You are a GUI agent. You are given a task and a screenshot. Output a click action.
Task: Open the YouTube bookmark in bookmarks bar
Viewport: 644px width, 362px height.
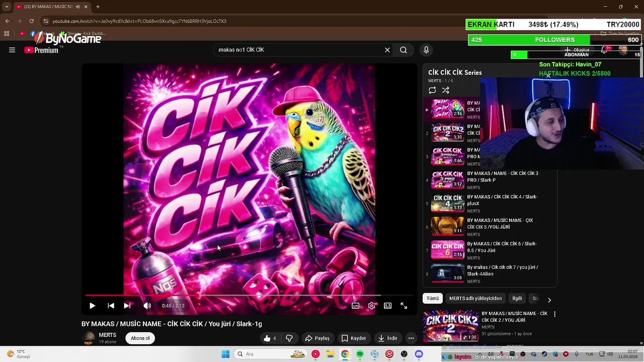[22, 34]
